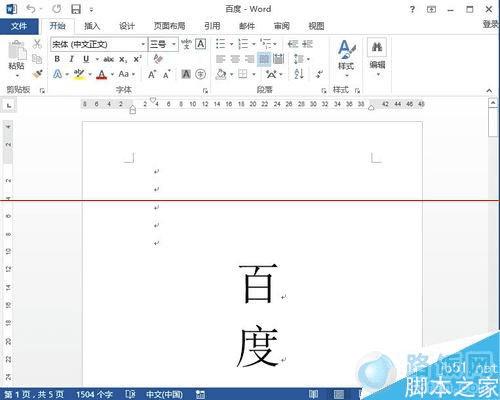
Task: Click the Paste clipboard icon
Action: click(x=17, y=50)
